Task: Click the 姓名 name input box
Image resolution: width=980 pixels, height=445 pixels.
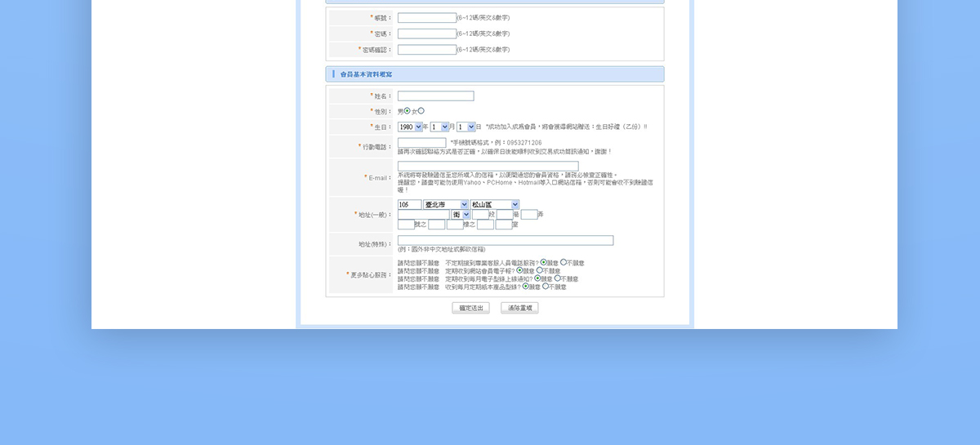Action: [x=435, y=96]
